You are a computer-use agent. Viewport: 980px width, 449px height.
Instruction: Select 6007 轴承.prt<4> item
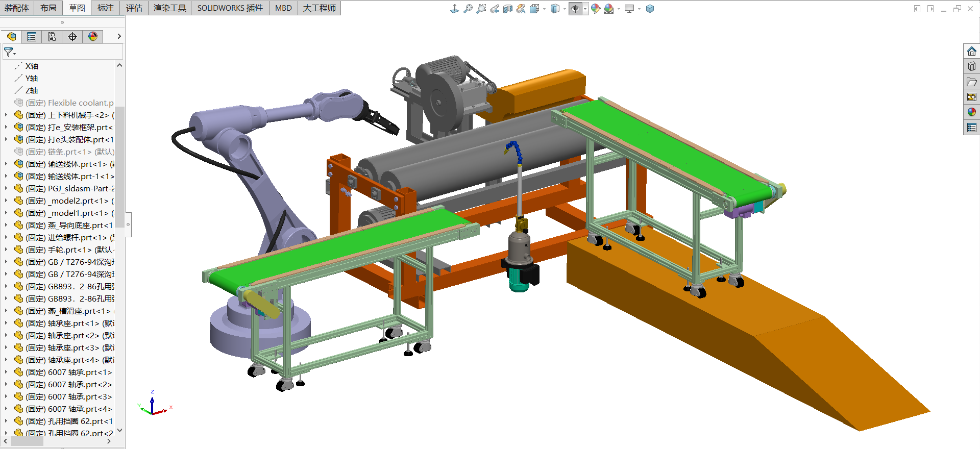(x=68, y=409)
